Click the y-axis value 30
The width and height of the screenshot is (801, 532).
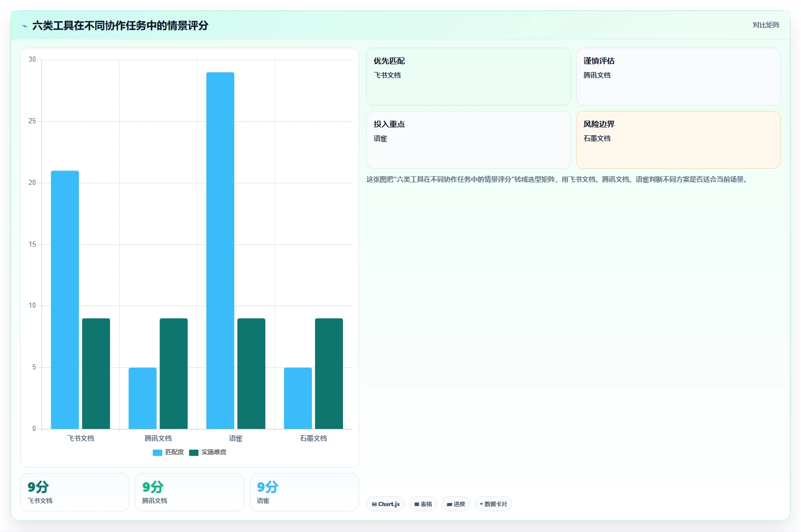tap(32, 60)
